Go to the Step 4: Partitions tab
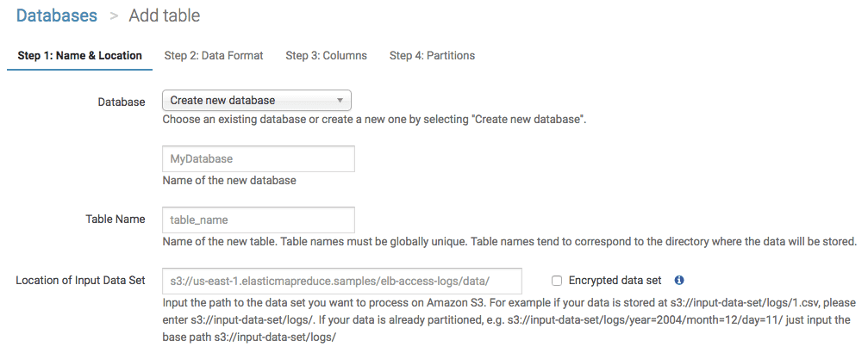This screenshot has width=868, height=353. tap(432, 56)
